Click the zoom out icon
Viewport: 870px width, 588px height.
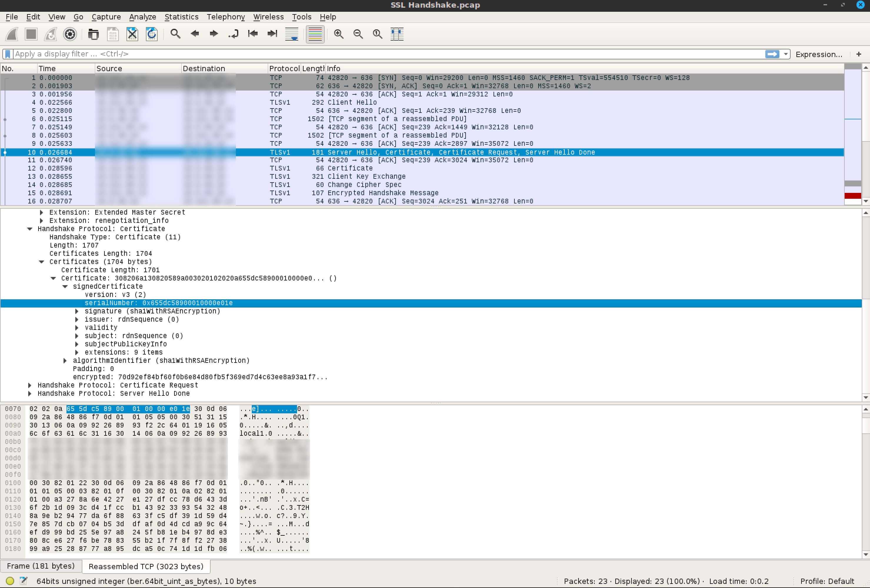click(359, 34)
